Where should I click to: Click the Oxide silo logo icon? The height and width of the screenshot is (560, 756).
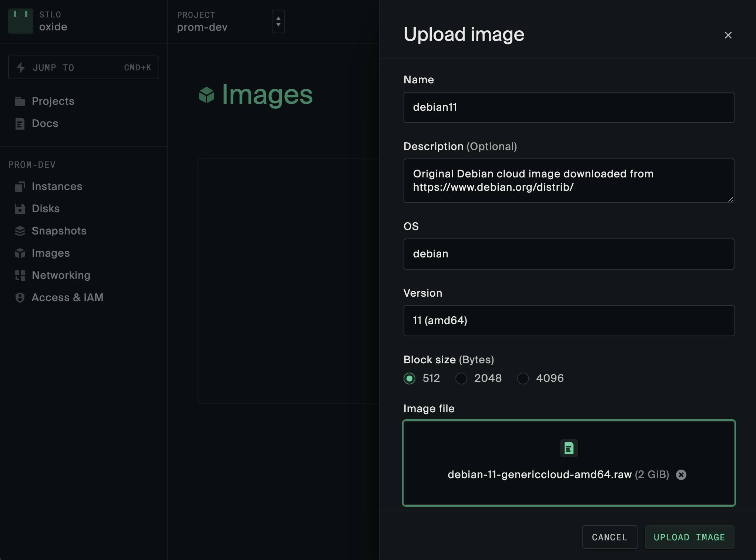(x=21, y=21)
